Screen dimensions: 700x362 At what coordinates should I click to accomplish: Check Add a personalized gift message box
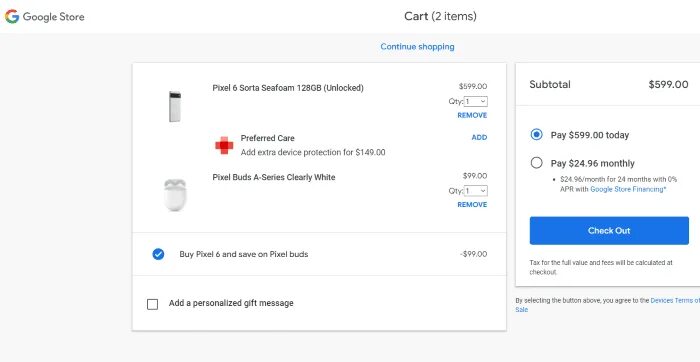tap(152, 304)
